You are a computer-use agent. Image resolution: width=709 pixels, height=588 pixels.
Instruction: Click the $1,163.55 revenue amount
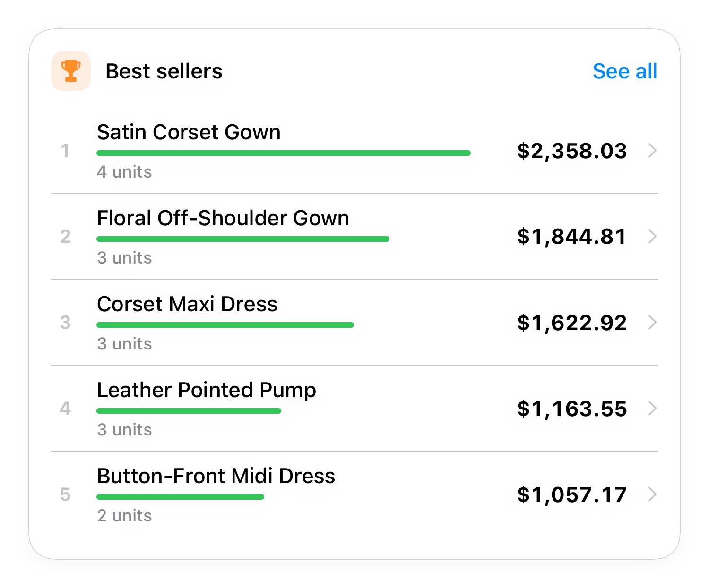coord(572,409)
